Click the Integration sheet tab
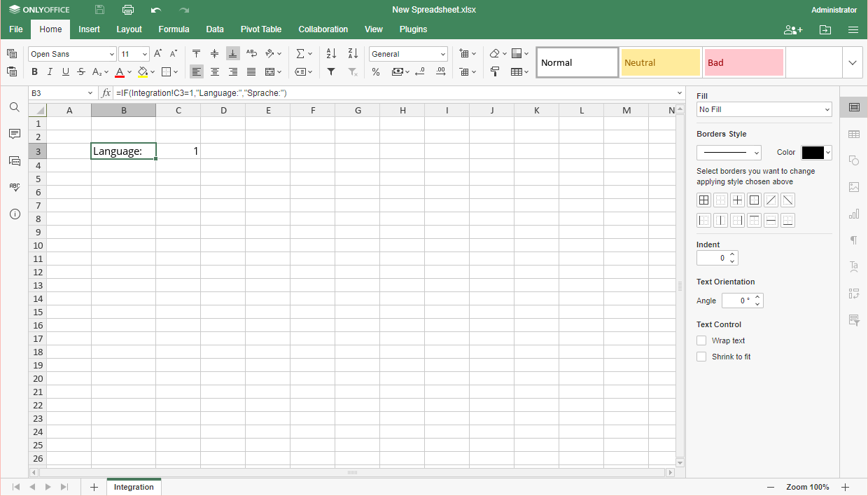This screenshot has width=868, height=496. [134, 487]
